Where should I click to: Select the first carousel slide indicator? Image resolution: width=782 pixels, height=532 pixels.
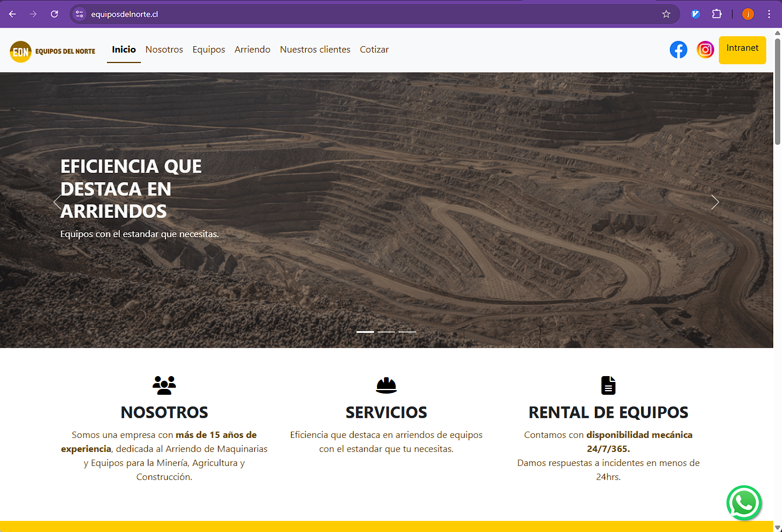pyautogui.click(x=365, y=332)
